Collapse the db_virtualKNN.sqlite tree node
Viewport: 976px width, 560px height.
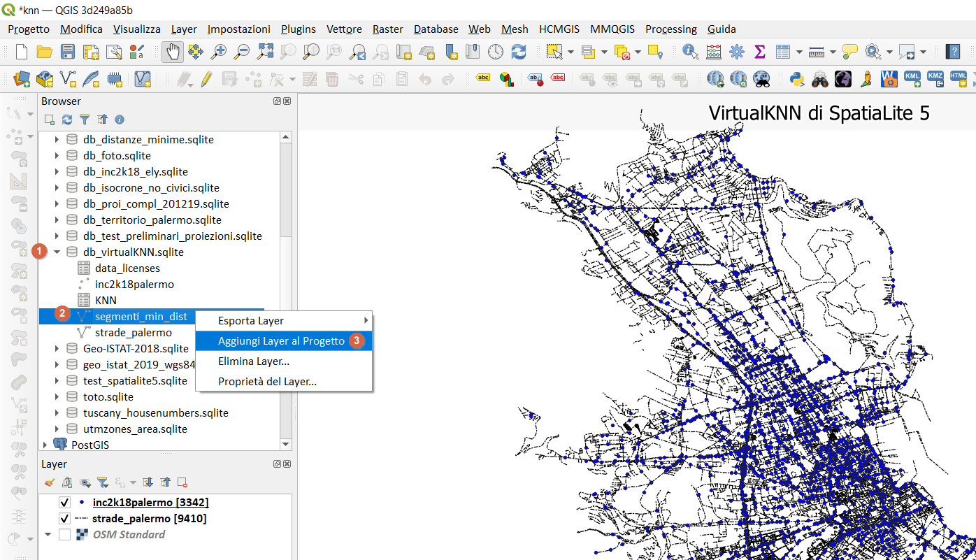click(x=57, y=252)
